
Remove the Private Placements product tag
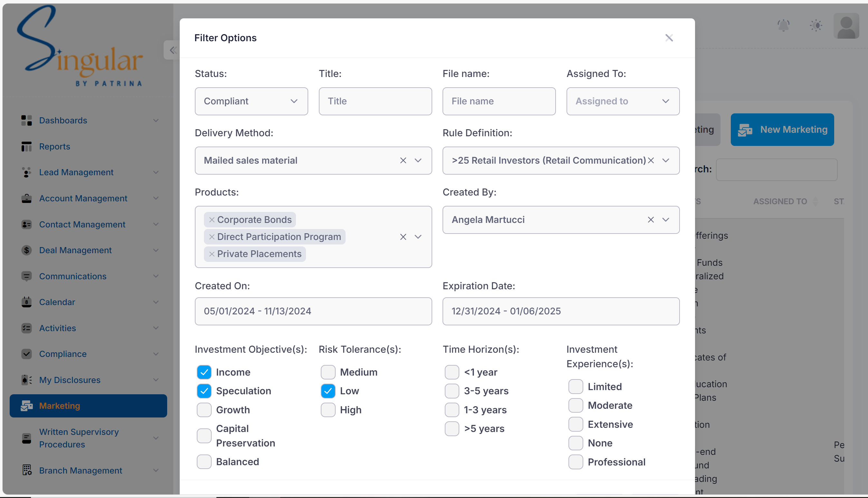(212, 254)
